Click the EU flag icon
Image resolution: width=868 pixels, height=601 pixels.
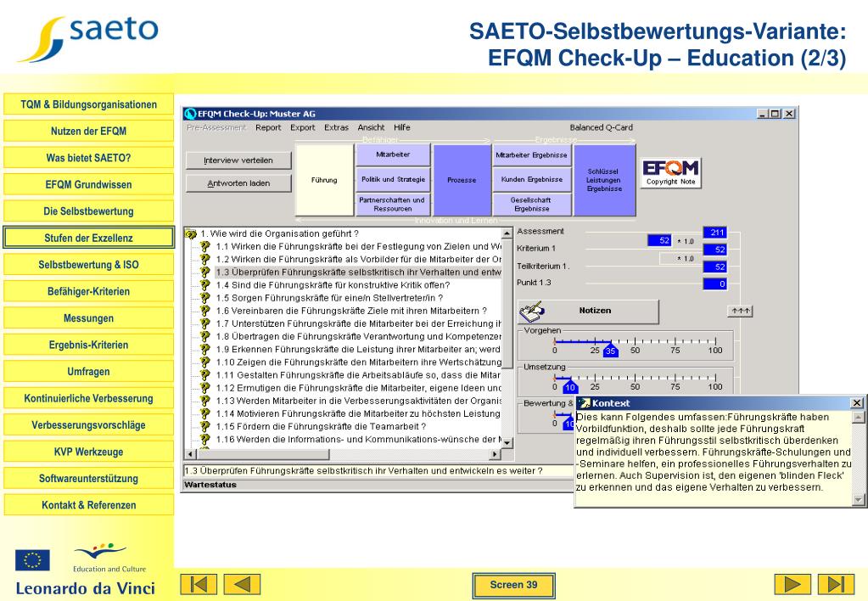(32, 560)
